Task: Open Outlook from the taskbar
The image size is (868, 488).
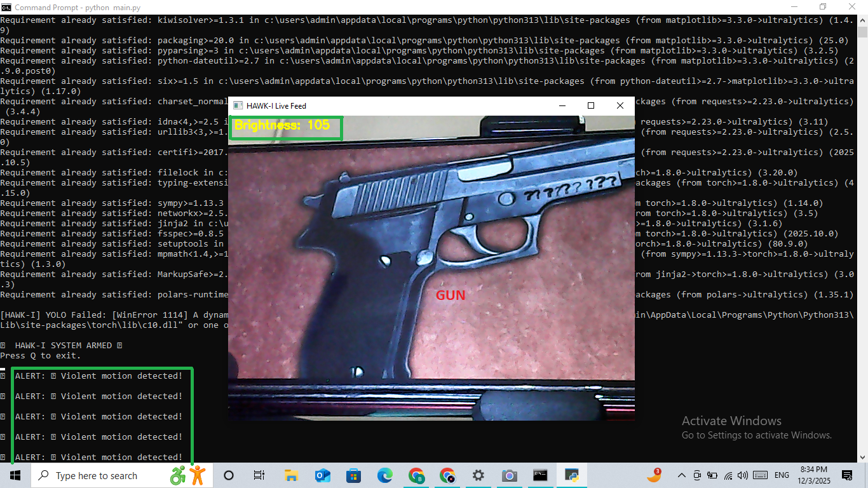Action: (x=322, y=475)
